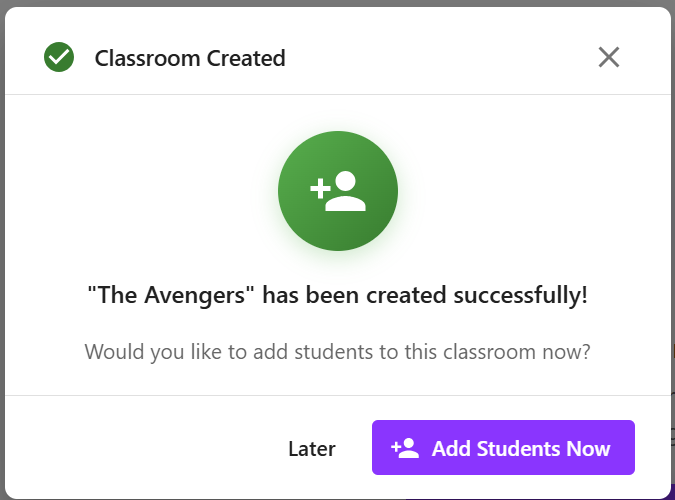Click the add-person icon inside Add Students Now

(x=405, y=448)
